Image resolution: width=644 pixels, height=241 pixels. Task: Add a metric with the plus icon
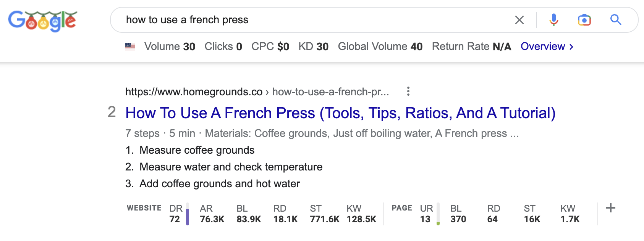click(610, 209)
